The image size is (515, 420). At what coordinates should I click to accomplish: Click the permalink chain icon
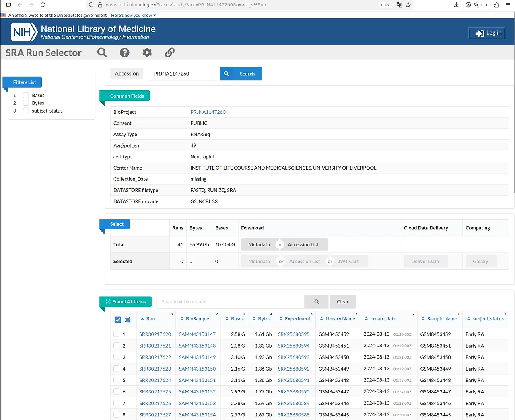(x=170, y=53)
